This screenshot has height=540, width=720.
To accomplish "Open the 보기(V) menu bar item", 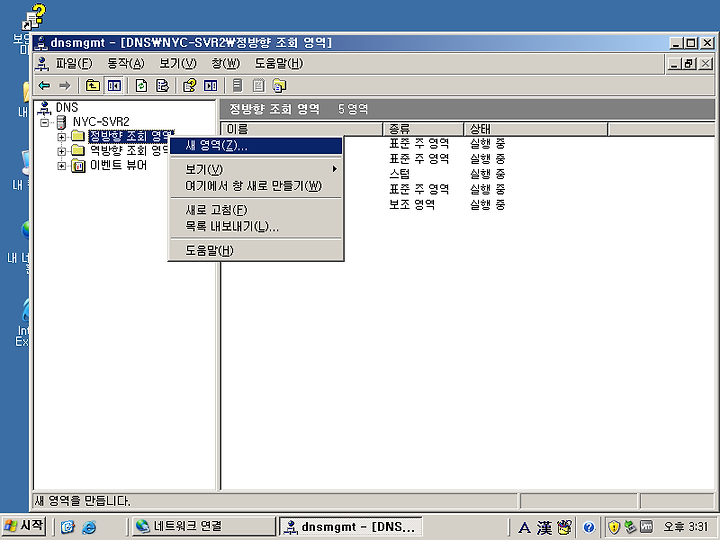I will point(178,64).
